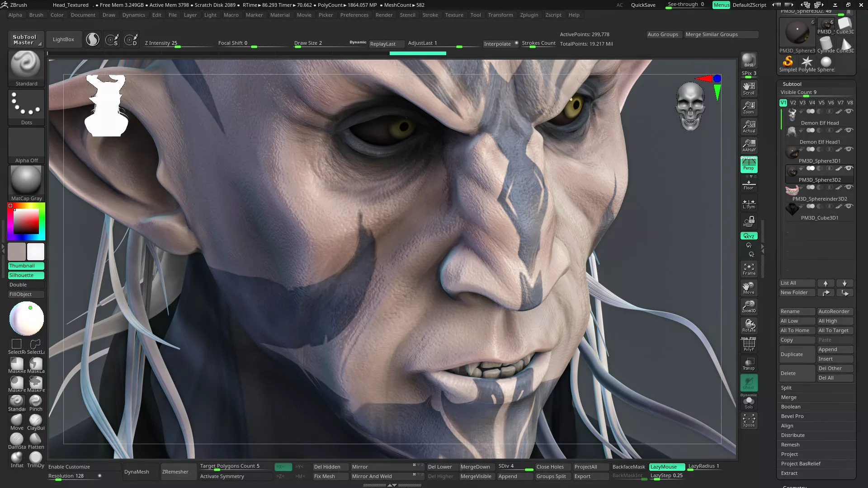This screenshot has width=868, height=488.
Task: Select the Frame view tool
Action: [749, 269]
